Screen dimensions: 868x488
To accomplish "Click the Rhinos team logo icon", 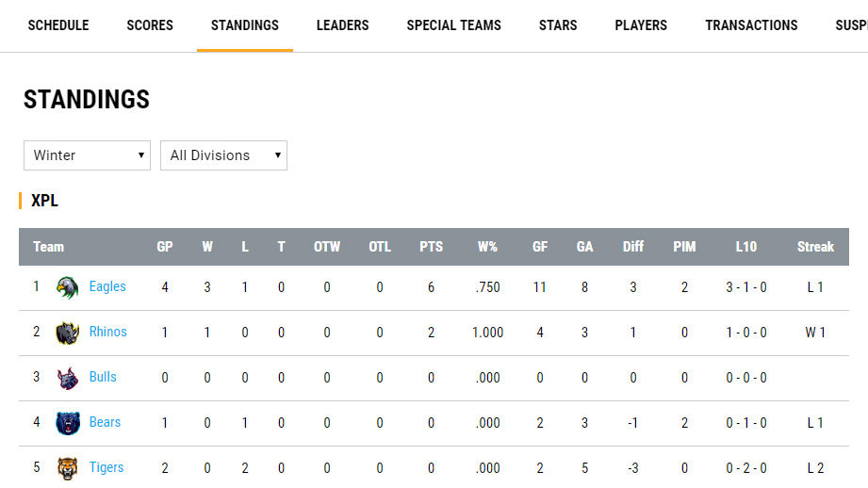I will (67, 333).
